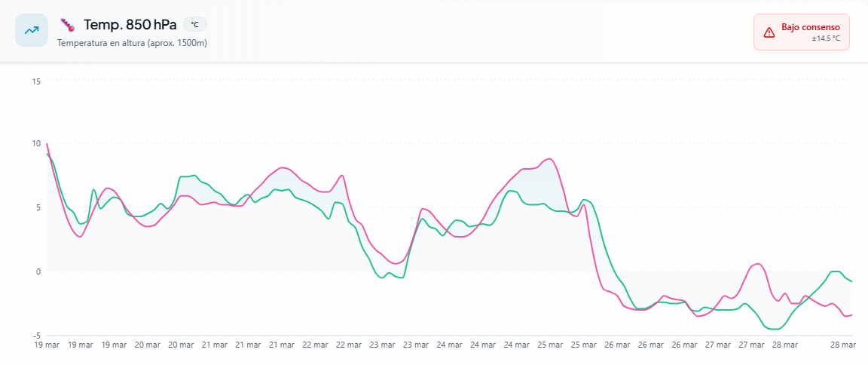This screenshot has height=365, width=868.
Task: Click the 15 y-axis label
Action: click(x=36, y=80)
